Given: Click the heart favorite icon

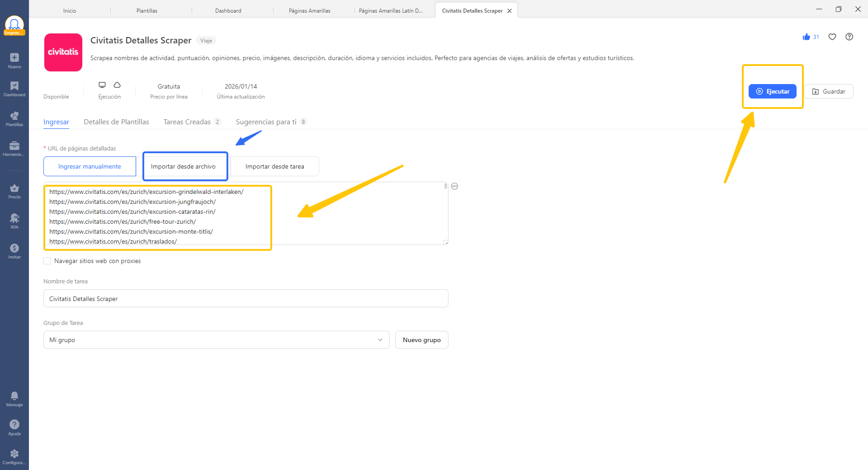Looking at the screenshot, I should click(832, 37).
